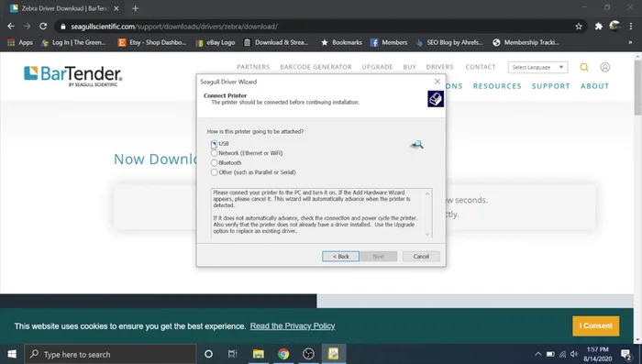The height and width of the screenshot is (364, 642).
Task: Open SEO Blog by Ahrefs bookmark
Action: point(449,42)
